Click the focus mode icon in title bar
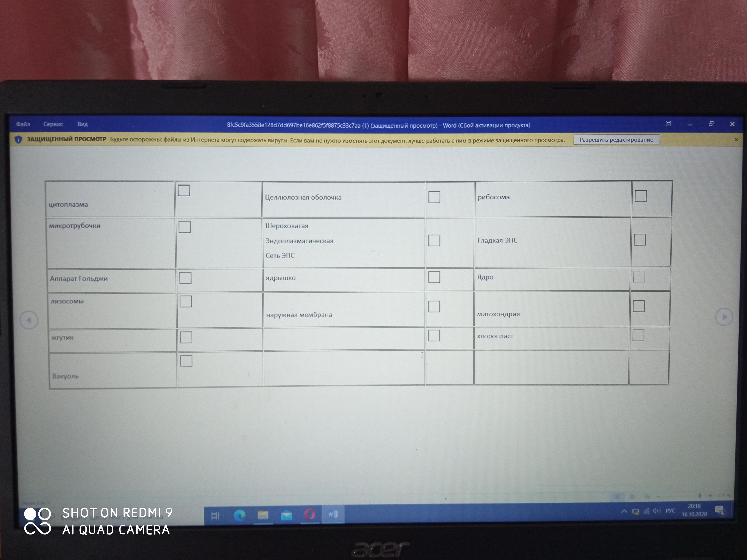This screenshot has height=560, width=747. (668, 124)
